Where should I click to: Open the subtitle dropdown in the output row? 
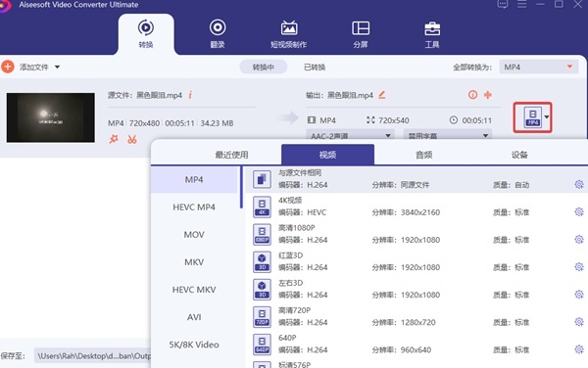(448, 135)
